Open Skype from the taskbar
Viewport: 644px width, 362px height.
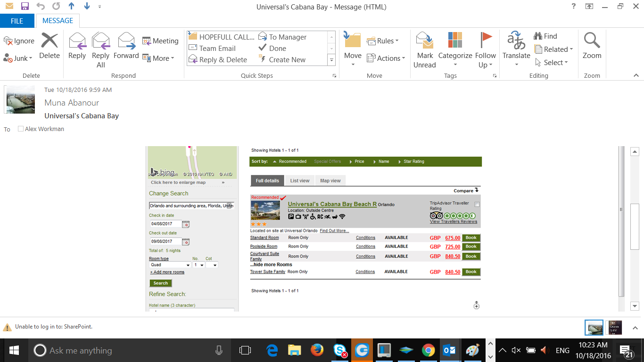[x=340, y=350]
